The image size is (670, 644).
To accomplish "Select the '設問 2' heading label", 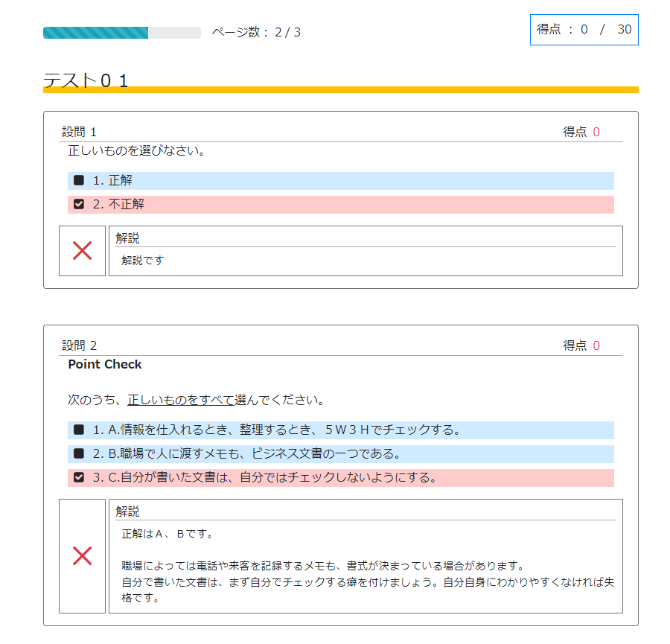I will click(80, 345).
